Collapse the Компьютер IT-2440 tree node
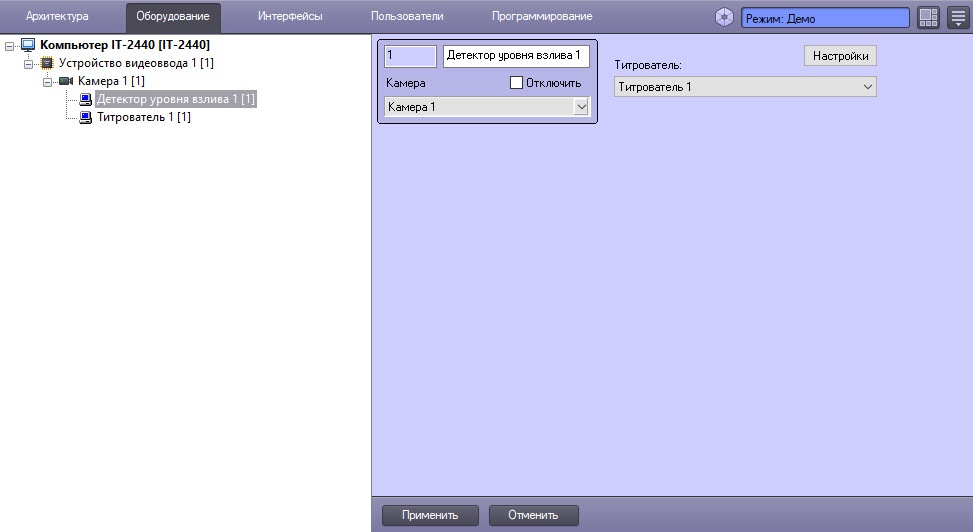 (x=9, y=46)
